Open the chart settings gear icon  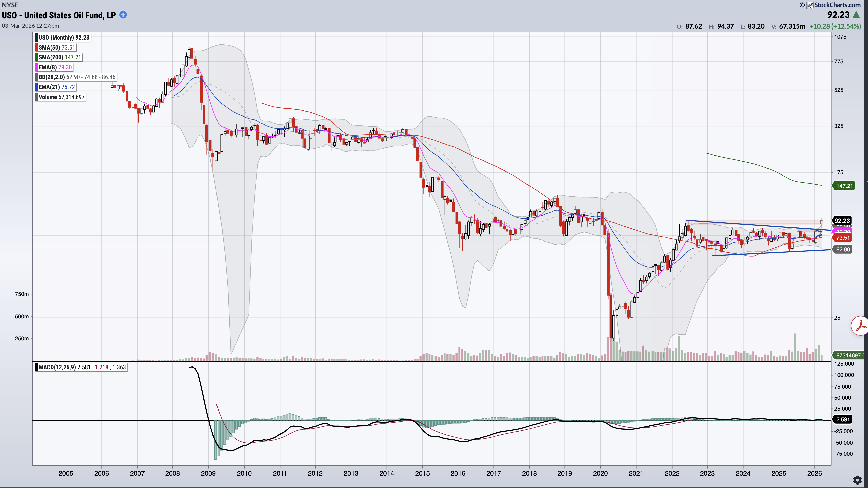click(857, 480)
